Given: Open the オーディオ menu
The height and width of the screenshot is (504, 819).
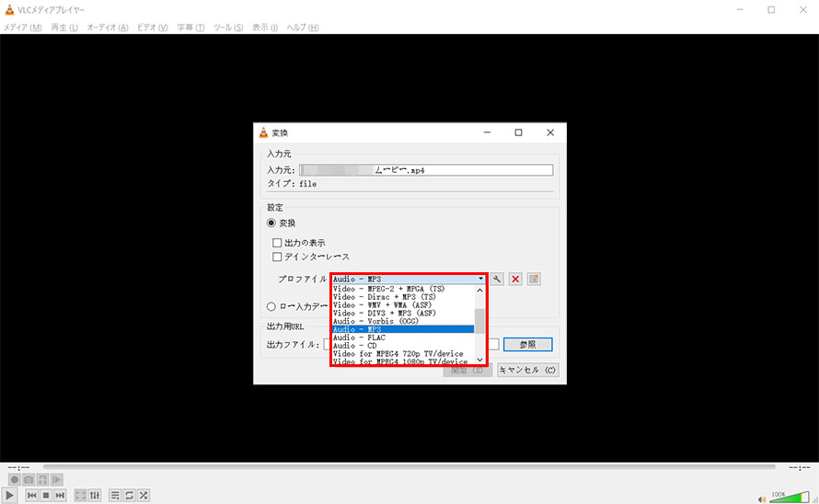Looking at the screenshot, I should tap(107, 28).
